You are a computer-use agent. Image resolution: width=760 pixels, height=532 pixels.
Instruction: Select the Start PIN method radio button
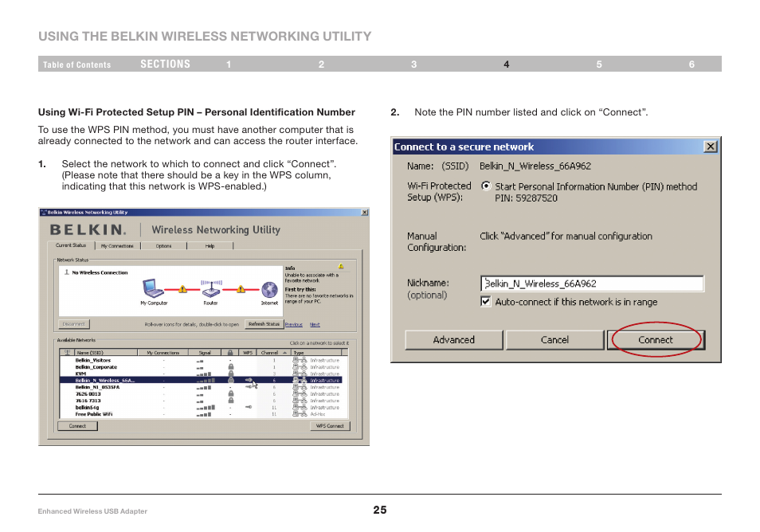click(x=486, y=186)
